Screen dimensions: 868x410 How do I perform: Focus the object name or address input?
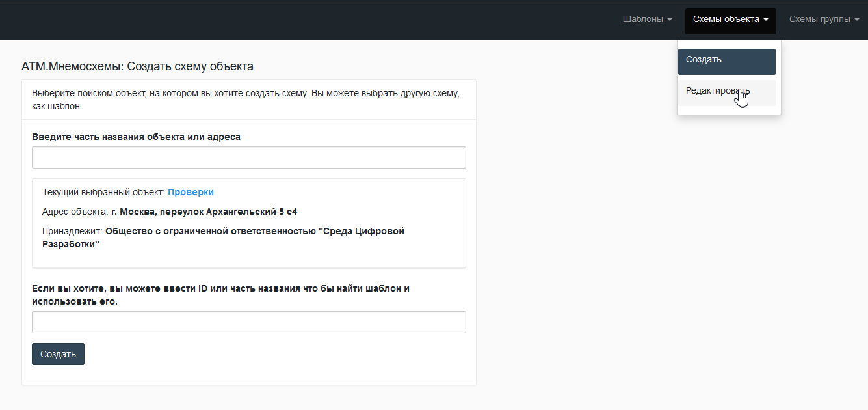tap(248, 157)
